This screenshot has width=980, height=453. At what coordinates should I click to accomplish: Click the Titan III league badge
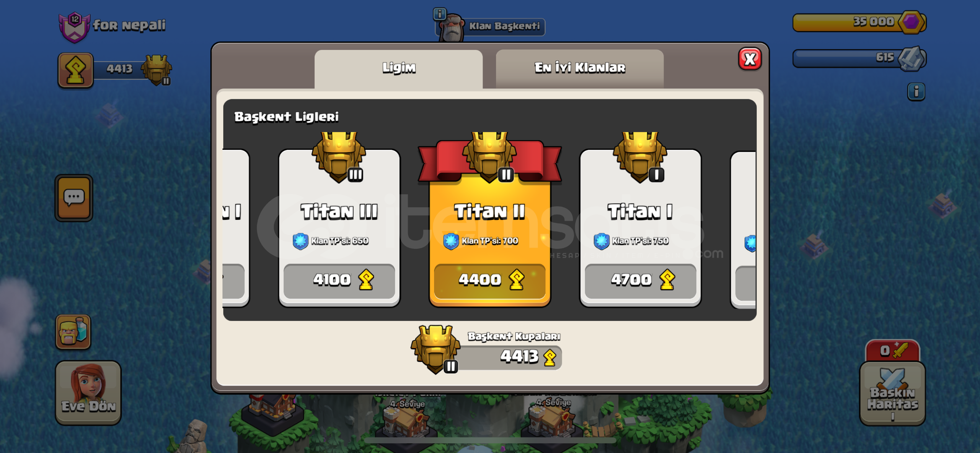point(339,158)
